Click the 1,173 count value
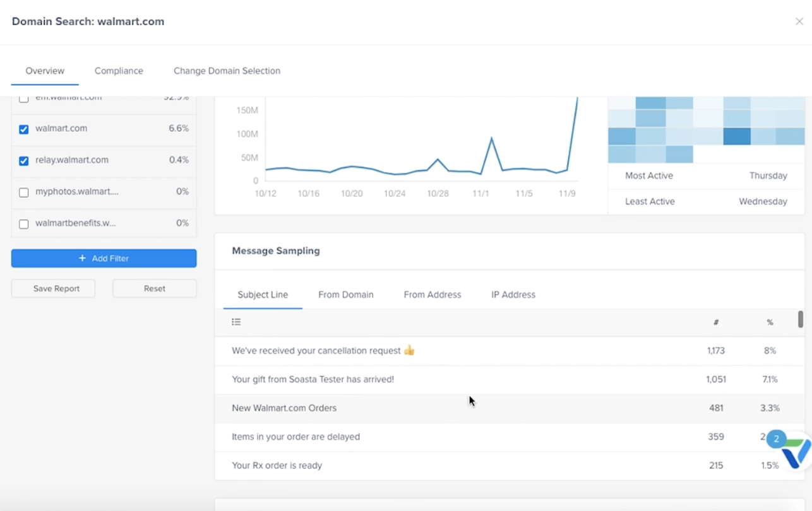 [716, 351]
